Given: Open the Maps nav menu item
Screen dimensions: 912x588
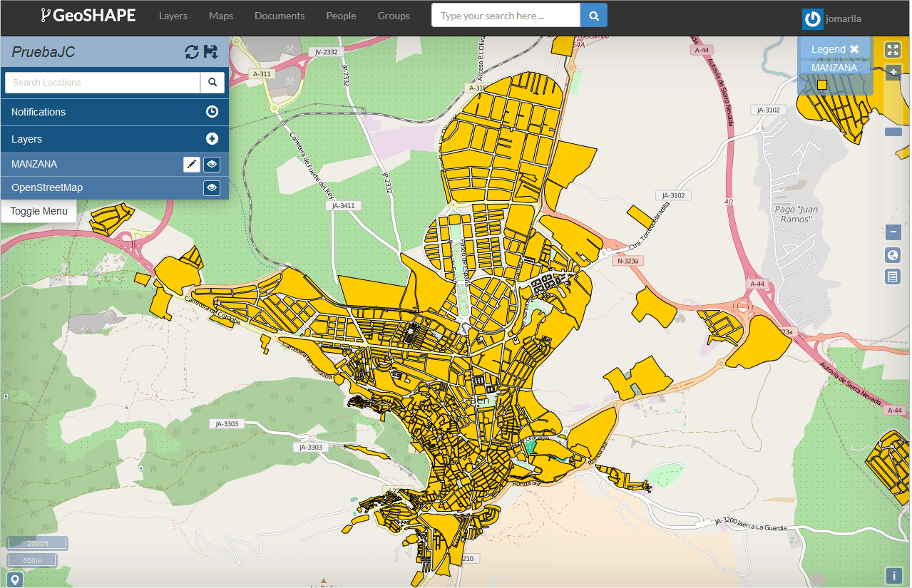Looking at the screenshot, I should pos(221,16).
